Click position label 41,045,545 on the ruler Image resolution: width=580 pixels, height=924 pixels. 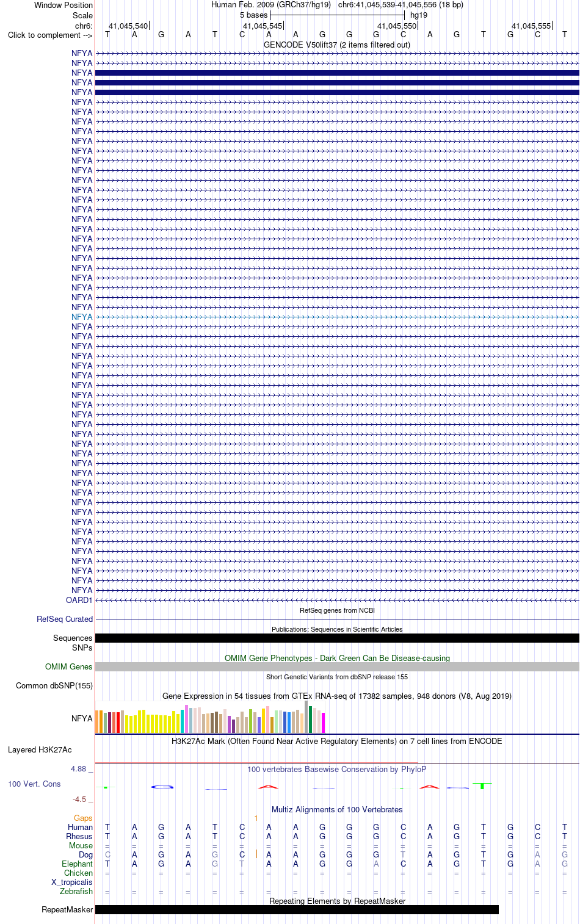(x=263, y=26)
